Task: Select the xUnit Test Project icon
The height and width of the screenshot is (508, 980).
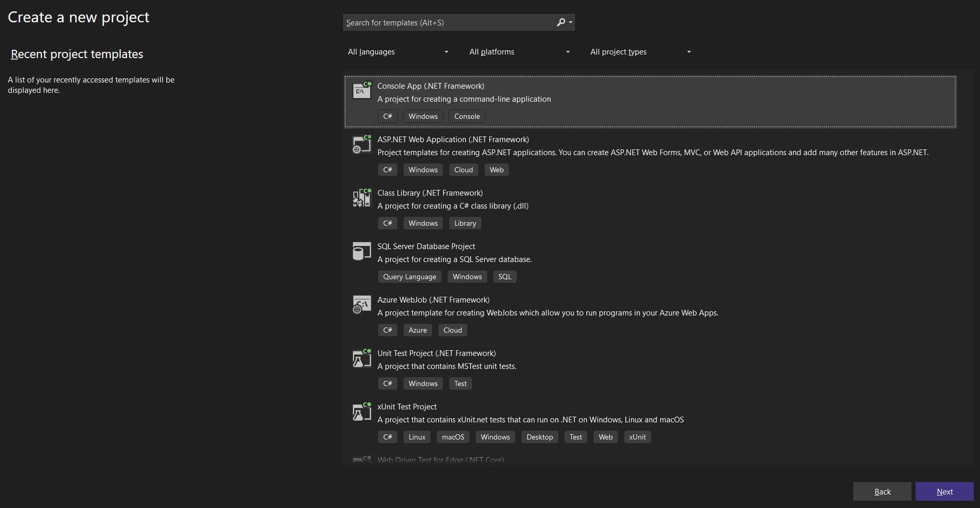Action: click(x=362, y=411)
